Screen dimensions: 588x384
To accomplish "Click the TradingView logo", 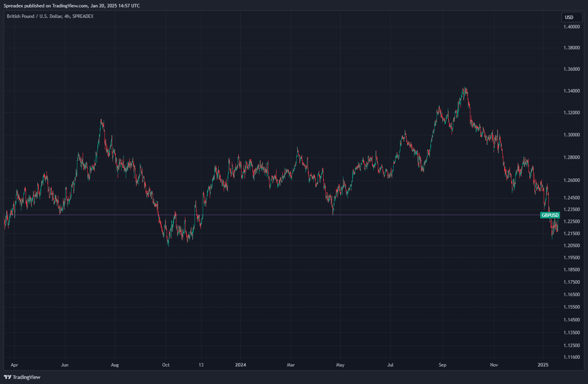I will tap(22, 377).
